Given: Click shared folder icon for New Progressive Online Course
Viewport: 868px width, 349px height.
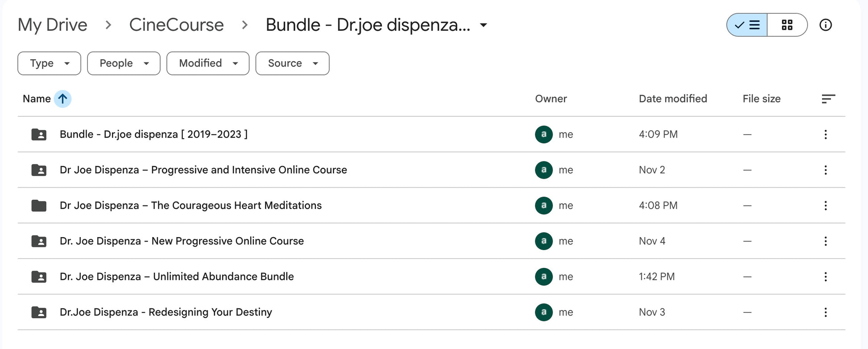Looking at the screenshot, I should click(x=39, y=241).
